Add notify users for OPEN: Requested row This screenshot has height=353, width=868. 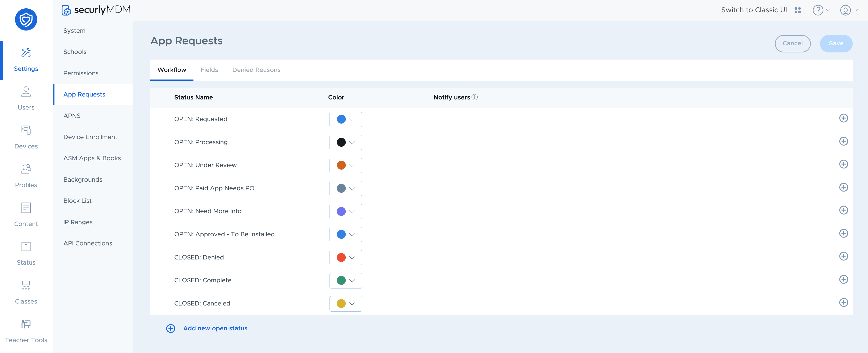844,118
